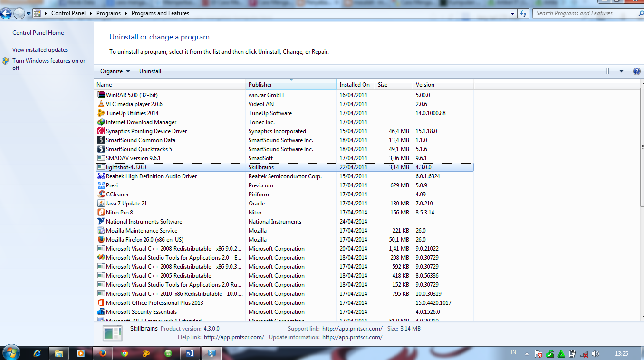Image resolution: width=644 pixels, height=360 pixels.
Task: Select the Realtek High Definition Audio icon
Action: (x=101, y=176)
